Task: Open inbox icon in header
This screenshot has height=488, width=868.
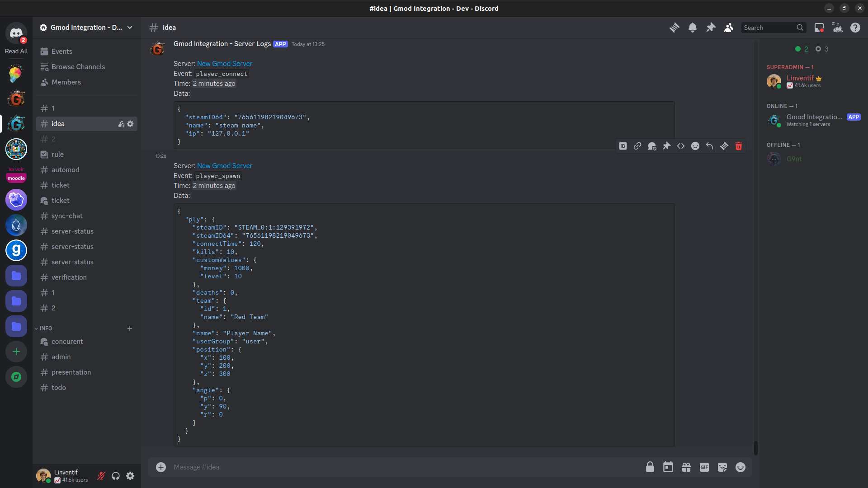Action: click(x=819, y=28)
